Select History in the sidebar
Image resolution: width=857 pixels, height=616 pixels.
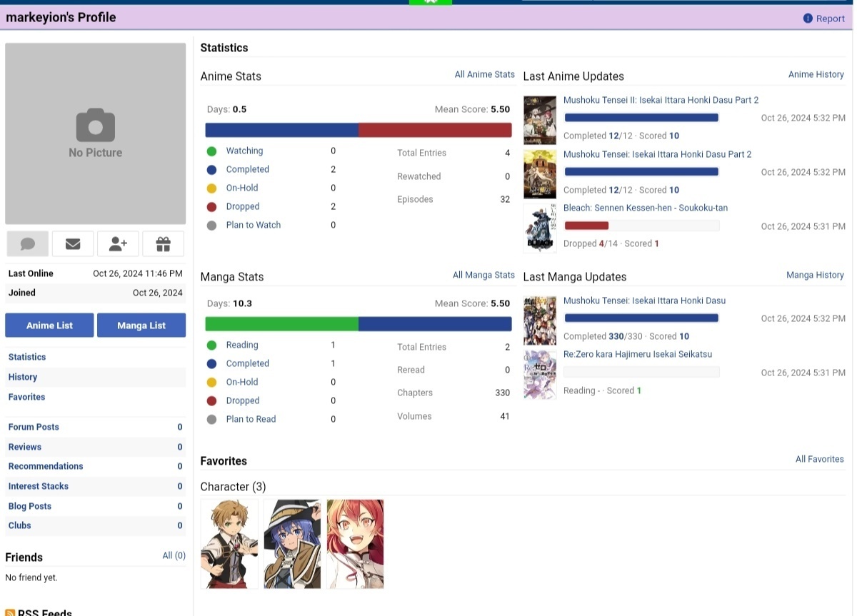pyautogui.click(x=23, y=377)
